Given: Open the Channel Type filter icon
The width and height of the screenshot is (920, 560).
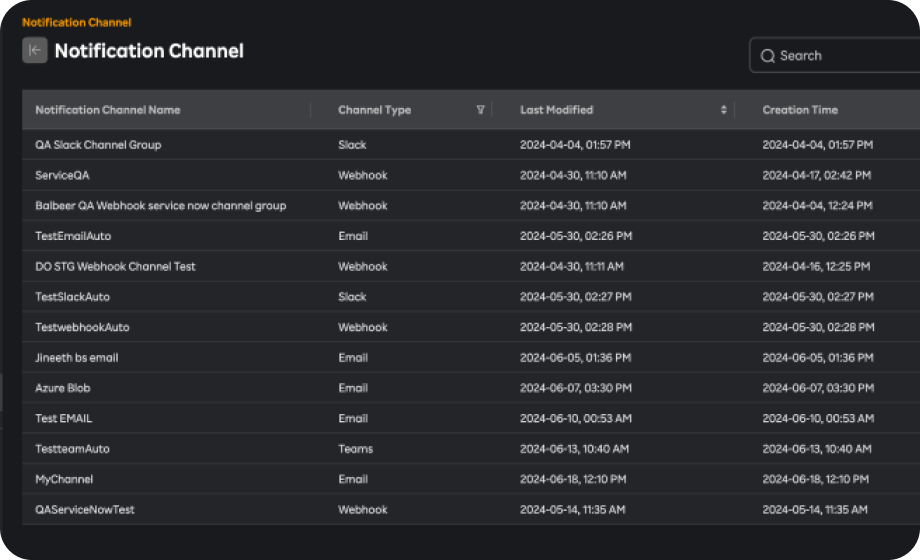Looking at the screenshot, I should coord(481,110).
